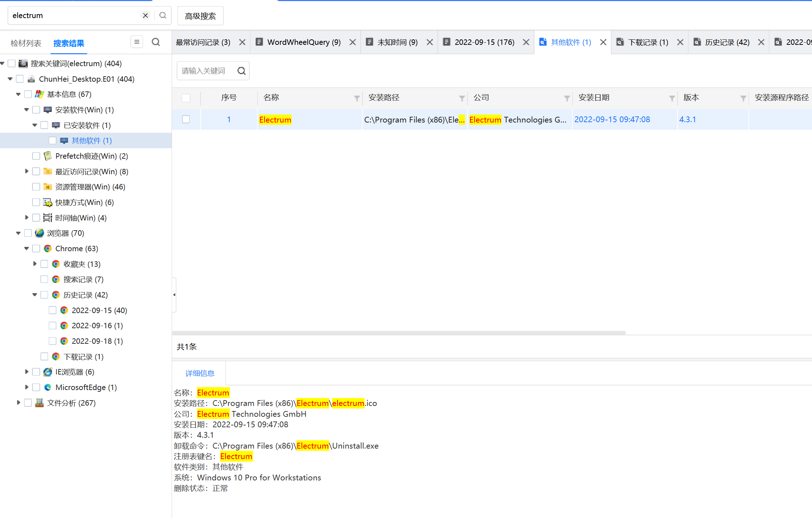The width and height of the screenshot is (812, 518).
Task: Expand the 文件分析 (267) node
Action: pos(18,403)
